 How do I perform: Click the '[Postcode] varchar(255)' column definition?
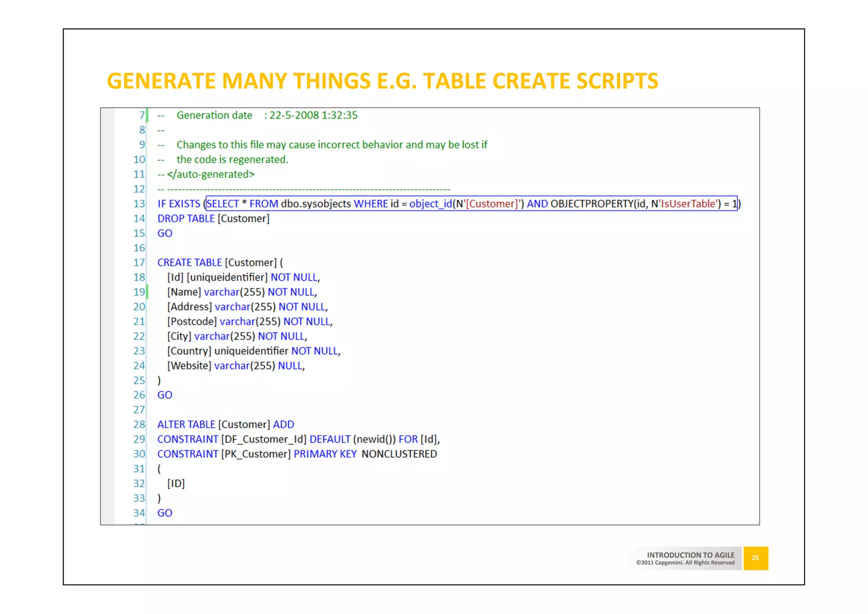tap(250, 322)
